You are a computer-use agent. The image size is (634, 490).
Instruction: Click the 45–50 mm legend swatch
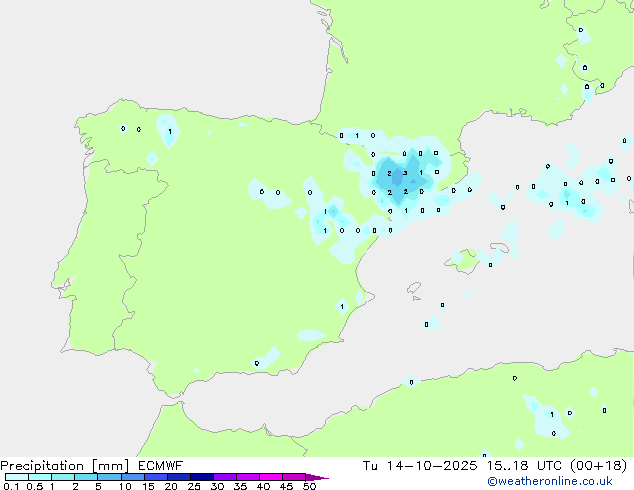(294, 477)
